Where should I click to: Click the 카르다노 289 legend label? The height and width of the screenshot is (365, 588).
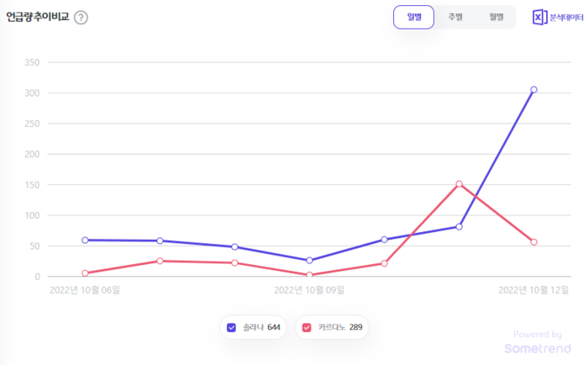(x=339, y=327)
